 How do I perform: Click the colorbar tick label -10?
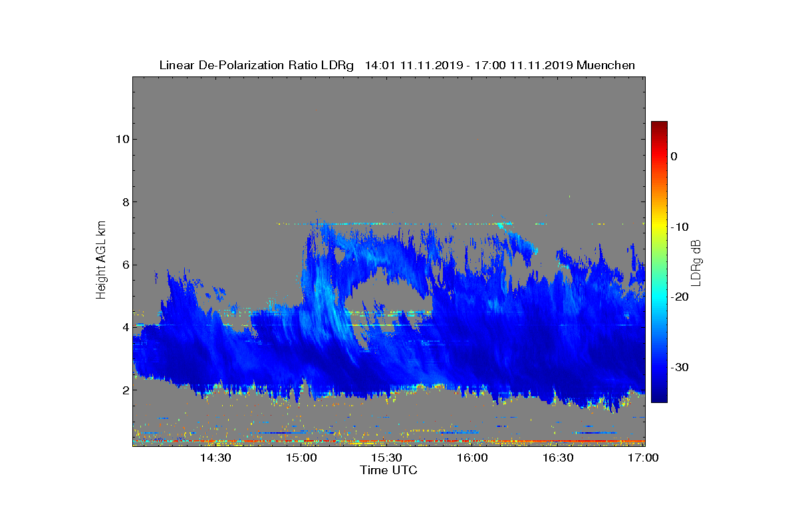(x=679, y=227)
